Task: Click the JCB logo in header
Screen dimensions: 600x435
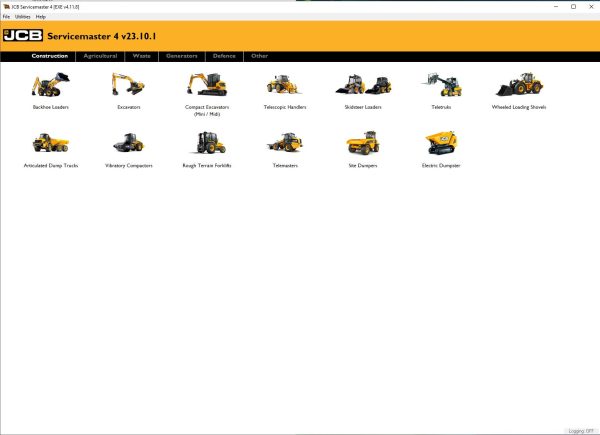Action: coord(23,36)
